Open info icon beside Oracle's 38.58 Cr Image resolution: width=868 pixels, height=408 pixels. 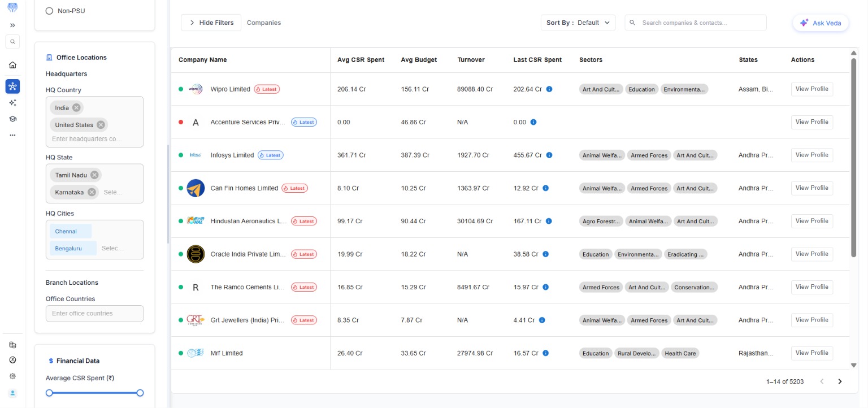[545, 254]
